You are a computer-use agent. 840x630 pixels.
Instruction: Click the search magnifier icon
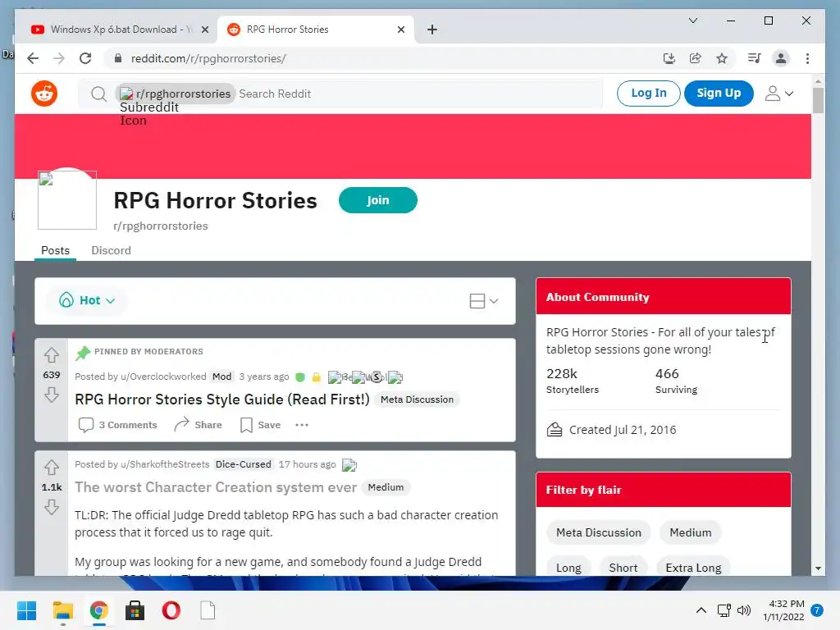[98, 94]
